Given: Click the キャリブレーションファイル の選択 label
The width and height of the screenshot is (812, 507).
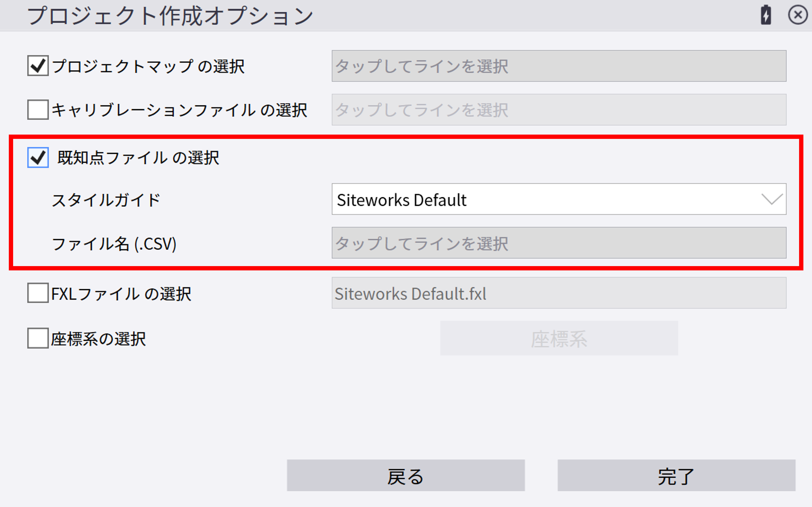Looking at the screenshot, I should click(x=179, y=110).
